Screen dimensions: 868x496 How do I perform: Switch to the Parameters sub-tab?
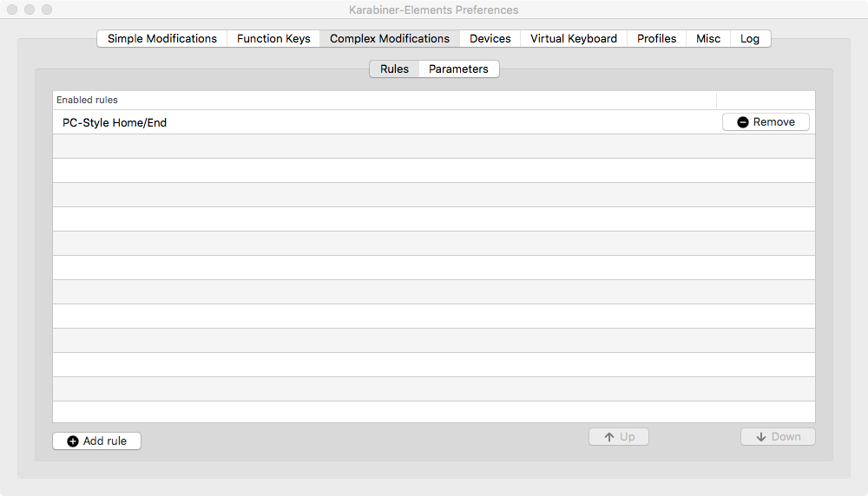click(459, 69)
